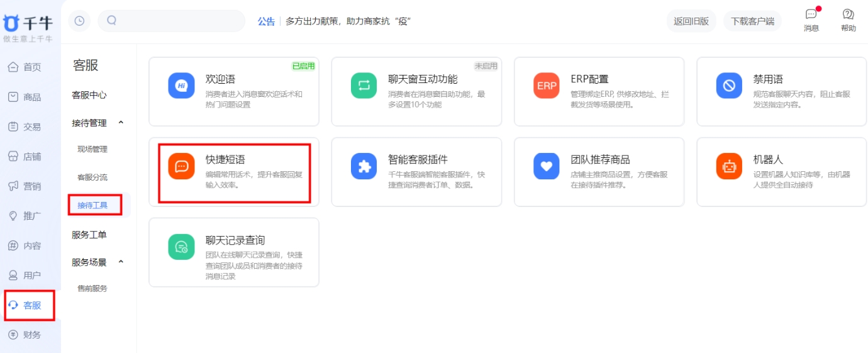
Task: Open the 聊天记录查询 icon
Action: click(181, 247)
